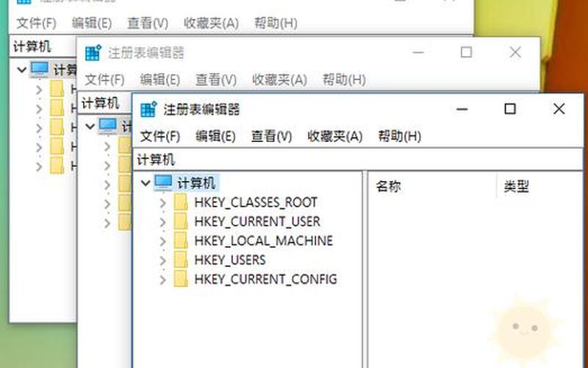Select the HKEY_CURRENT_USER text label
This screenshot has width=588, height=368.
click(257, 222)
